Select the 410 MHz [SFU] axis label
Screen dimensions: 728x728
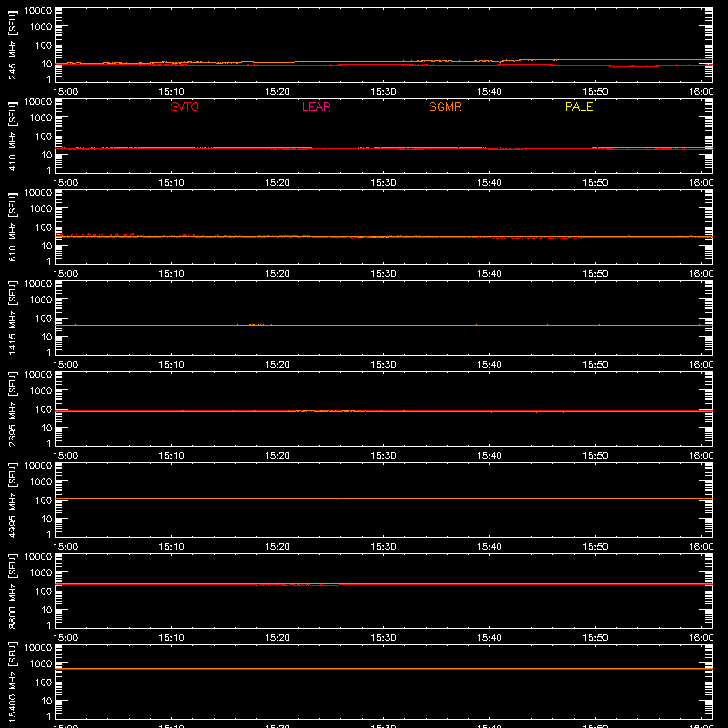[x=12, y=136]
